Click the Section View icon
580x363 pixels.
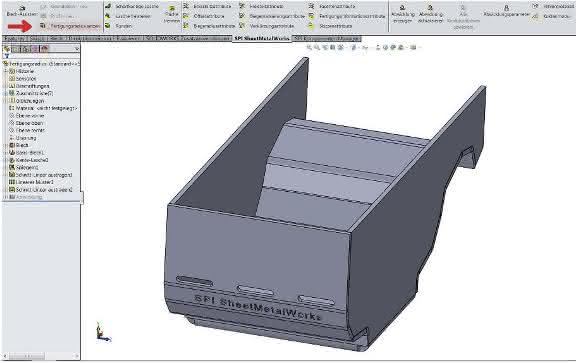point(333,47)
